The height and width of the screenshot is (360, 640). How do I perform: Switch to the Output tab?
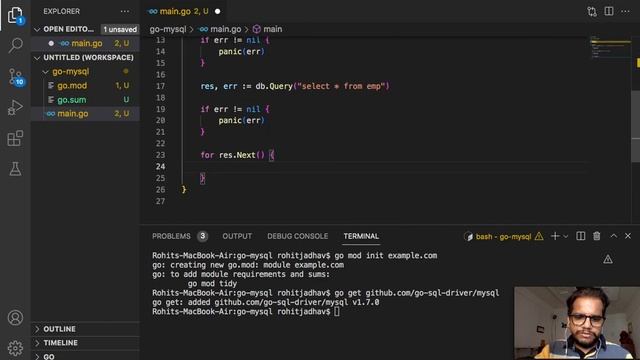pos(237,236)
